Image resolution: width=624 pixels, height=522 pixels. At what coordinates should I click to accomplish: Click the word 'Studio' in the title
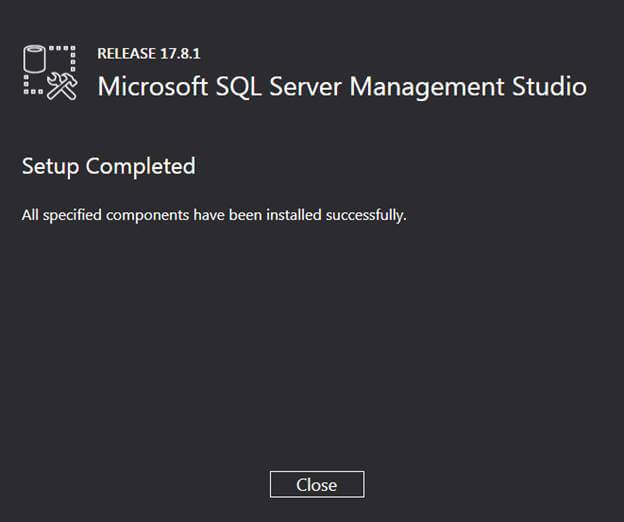pyautogui.click(x=553, y=86)
